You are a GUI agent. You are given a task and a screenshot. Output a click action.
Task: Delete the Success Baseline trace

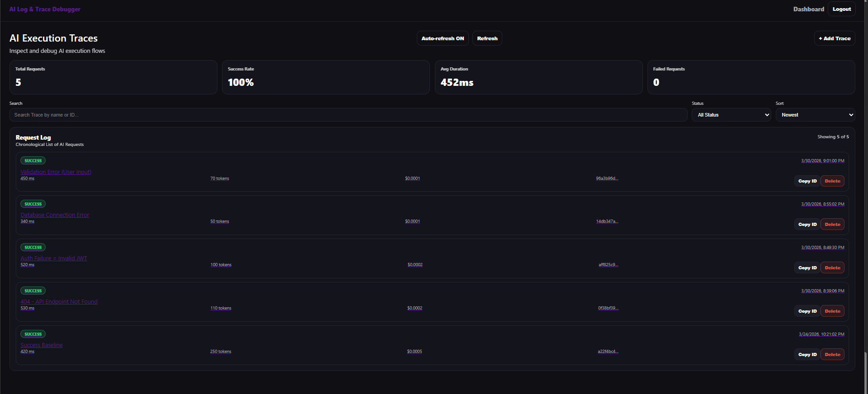click(832, 355)
